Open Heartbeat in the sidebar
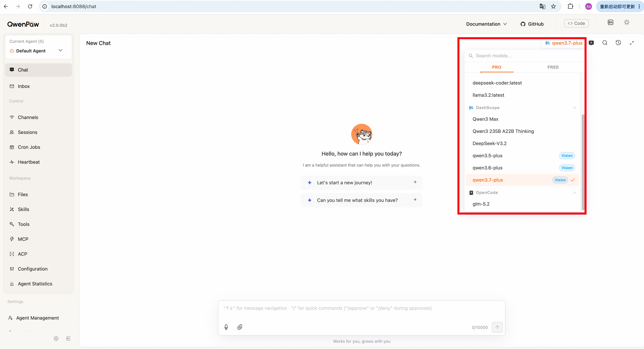Screen dimensions: 644x349 [39, 162]
